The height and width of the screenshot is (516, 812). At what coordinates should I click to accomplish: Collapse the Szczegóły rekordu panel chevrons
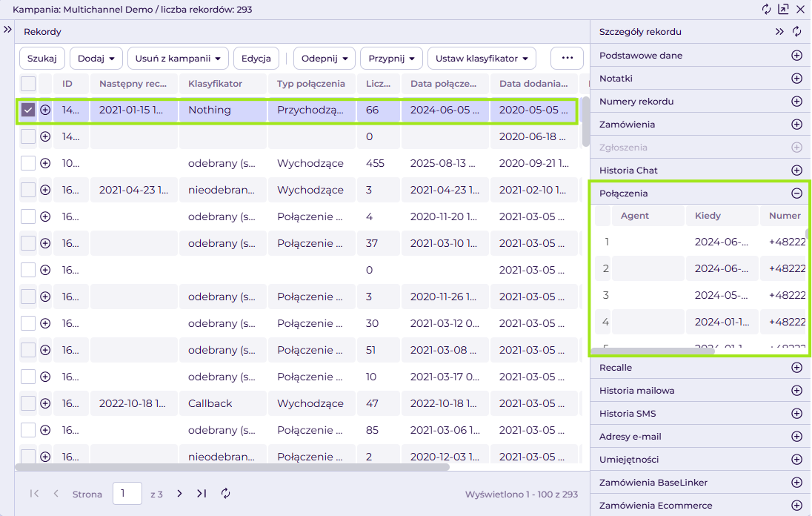(779, 32)
